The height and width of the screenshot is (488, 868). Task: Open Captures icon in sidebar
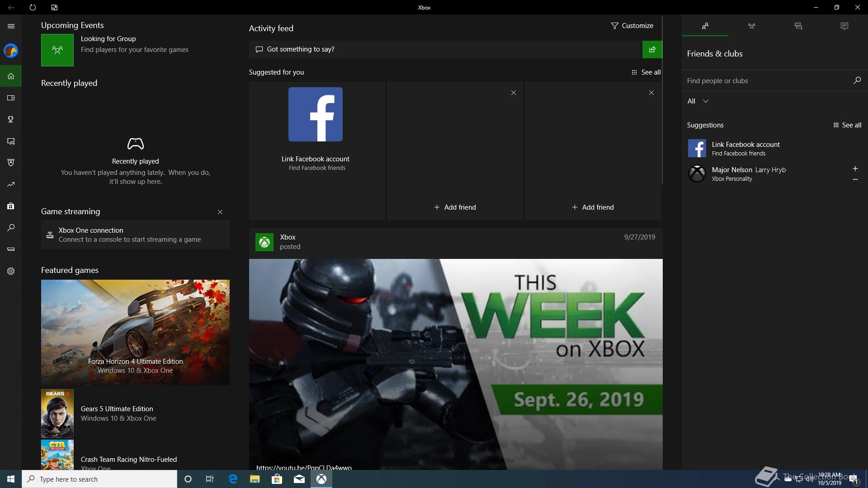pyautogui.click(x=11, y=141)
